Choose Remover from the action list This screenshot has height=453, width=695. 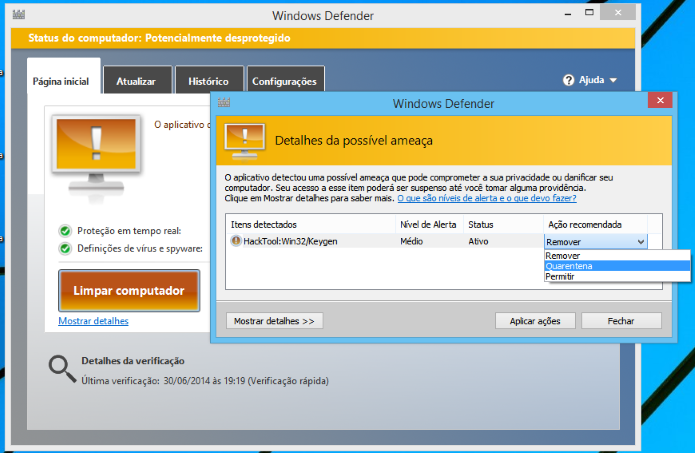pos(617,256)
